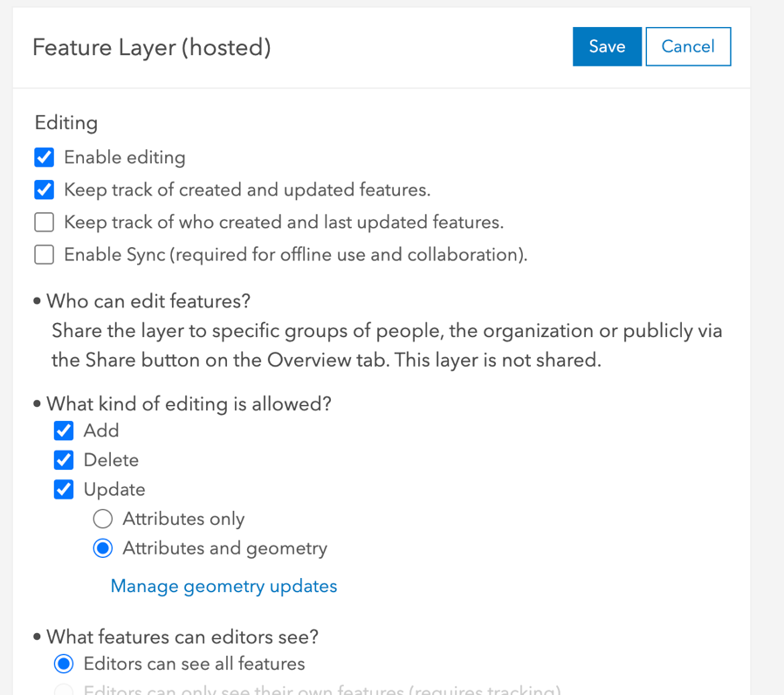784x695 pixels.
Task: Disable the Delete editing permission
Action: pyautogui.click(x=64, y=460)
